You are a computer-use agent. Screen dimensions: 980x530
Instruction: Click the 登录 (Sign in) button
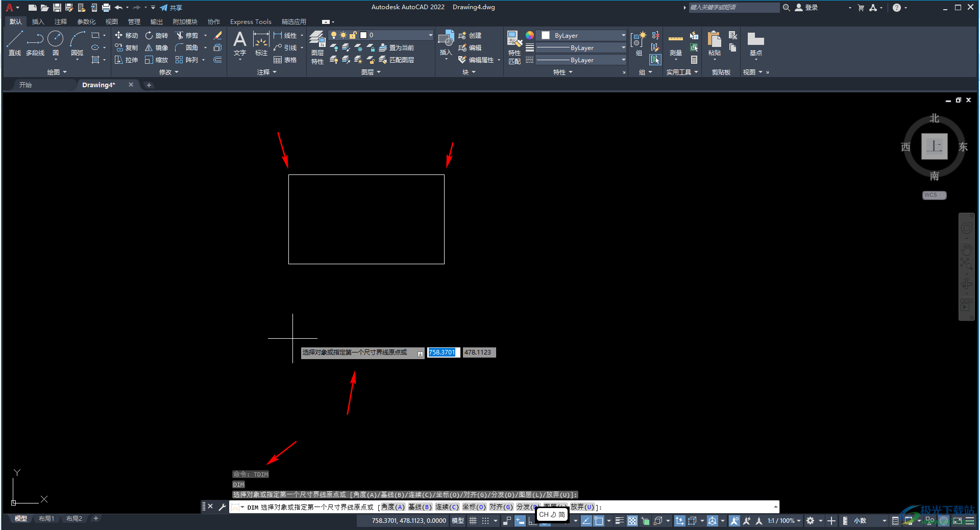[x=806, y=8]
